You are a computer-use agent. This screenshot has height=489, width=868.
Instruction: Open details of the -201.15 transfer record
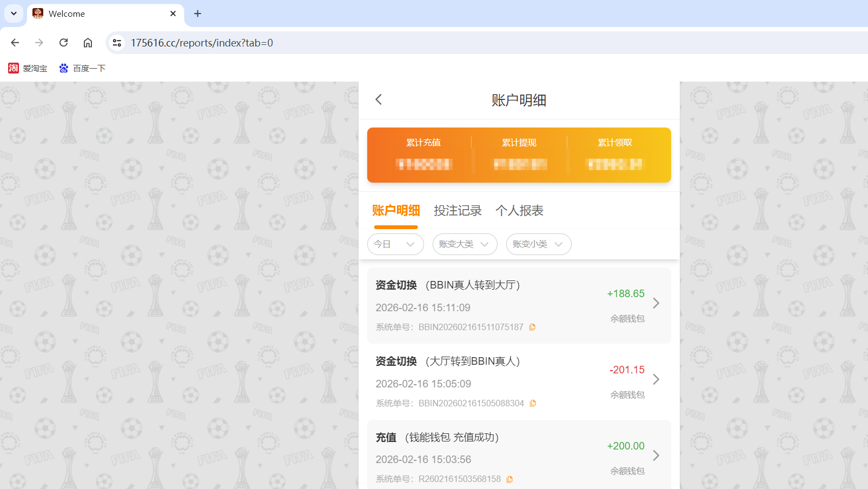(656, 379)
